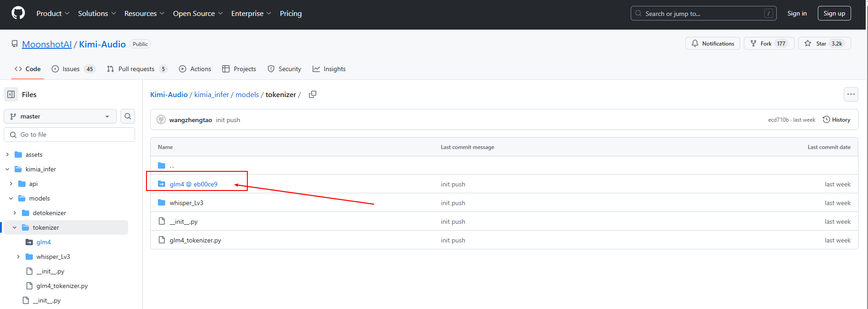Open glm4 @ eb00ce9 submodule link
This screenshot has height=309, width=868.
coord(193,184)
